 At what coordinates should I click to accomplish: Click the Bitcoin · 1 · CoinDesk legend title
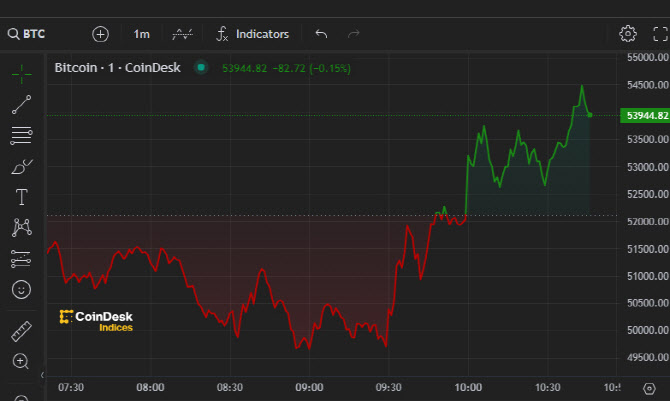pyautogui.click(x=118, y=68)
